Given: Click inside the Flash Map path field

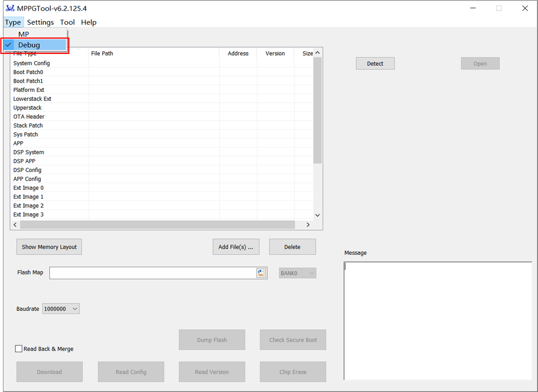Looking at the screenshot, I should pyautogui.click(x=152, y=273).
